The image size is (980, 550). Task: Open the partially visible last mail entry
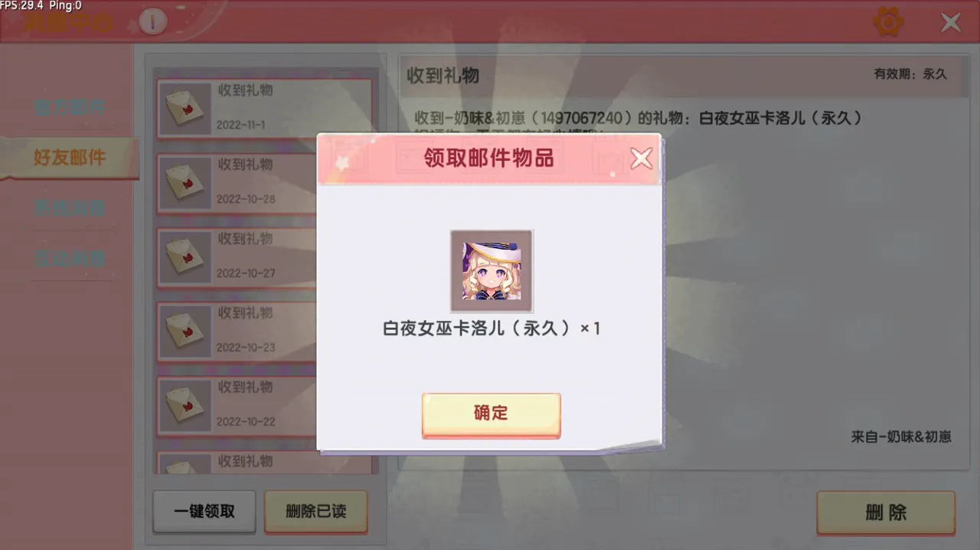(264, 462)
